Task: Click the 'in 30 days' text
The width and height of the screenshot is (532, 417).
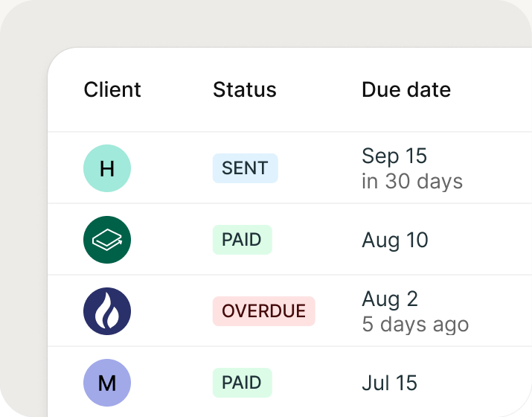Action: tap(412, 182)
